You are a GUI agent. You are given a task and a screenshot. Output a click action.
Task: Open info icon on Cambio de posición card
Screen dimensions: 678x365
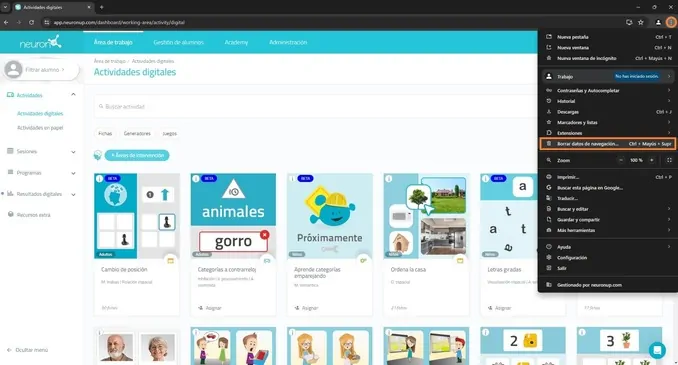tap(99, 179)
